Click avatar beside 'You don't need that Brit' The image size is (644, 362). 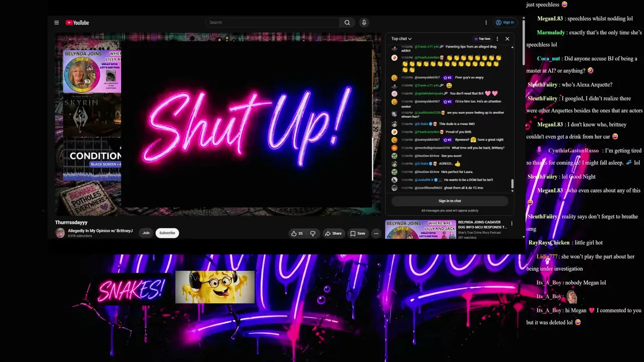[394, 94]
